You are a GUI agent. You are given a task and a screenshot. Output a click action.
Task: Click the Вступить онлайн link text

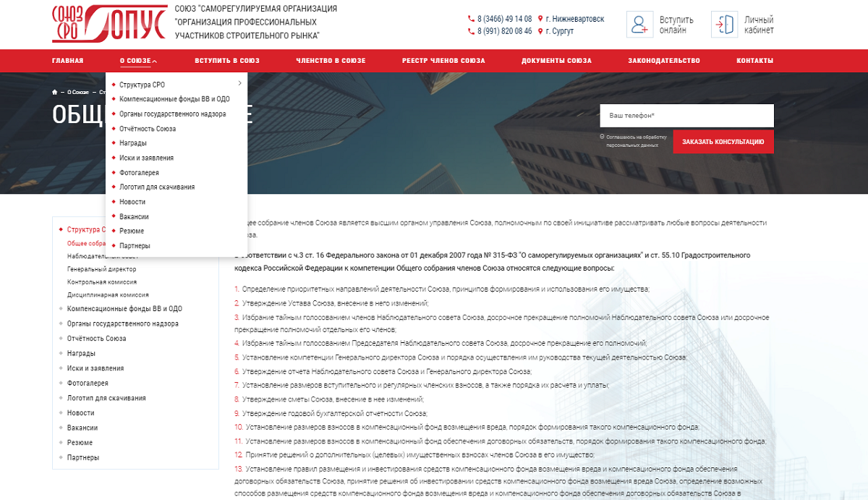point(676,25)
